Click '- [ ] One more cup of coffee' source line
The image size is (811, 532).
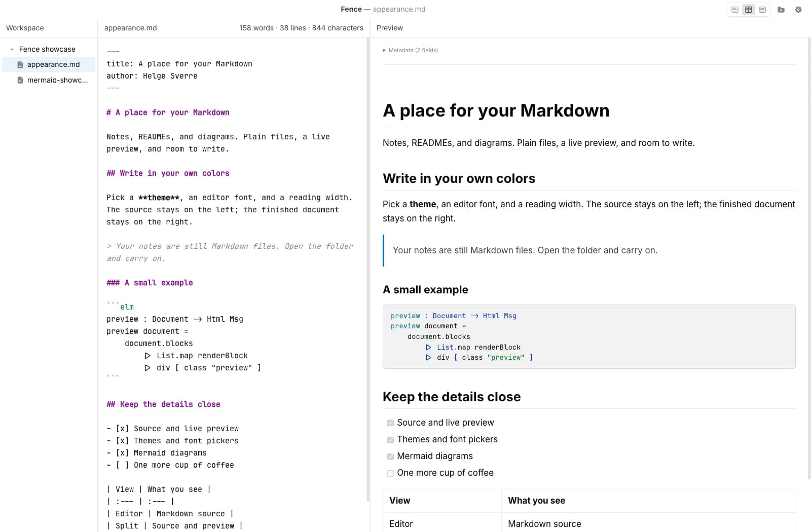click(170, 465)
